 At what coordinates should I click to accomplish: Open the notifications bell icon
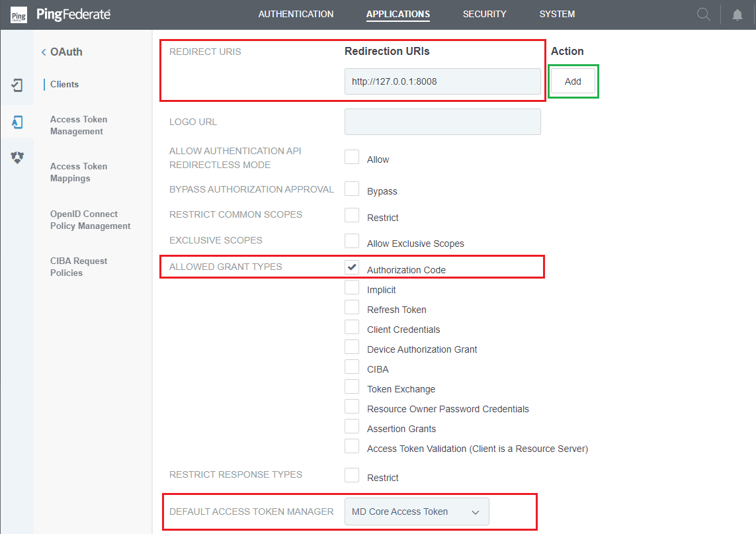(737, 15)
